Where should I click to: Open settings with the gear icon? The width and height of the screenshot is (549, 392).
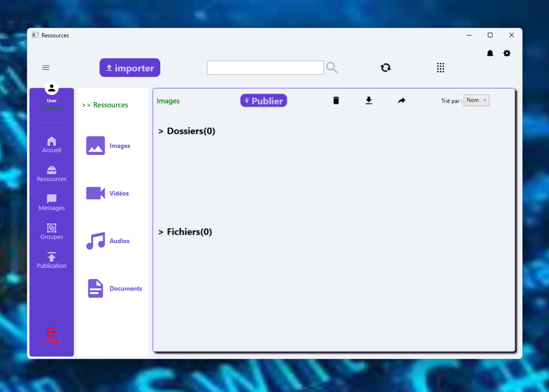507,53
